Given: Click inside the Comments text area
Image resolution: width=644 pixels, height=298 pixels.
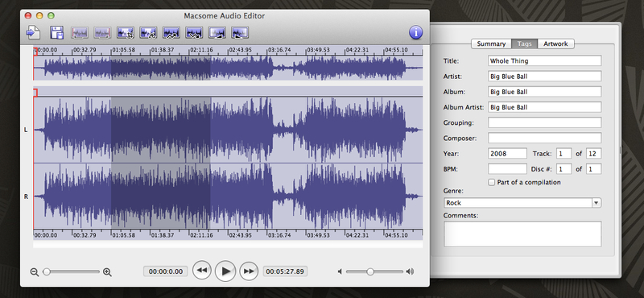Looking at the screenshot, I should pyautogui.click(x=522, y=234).
